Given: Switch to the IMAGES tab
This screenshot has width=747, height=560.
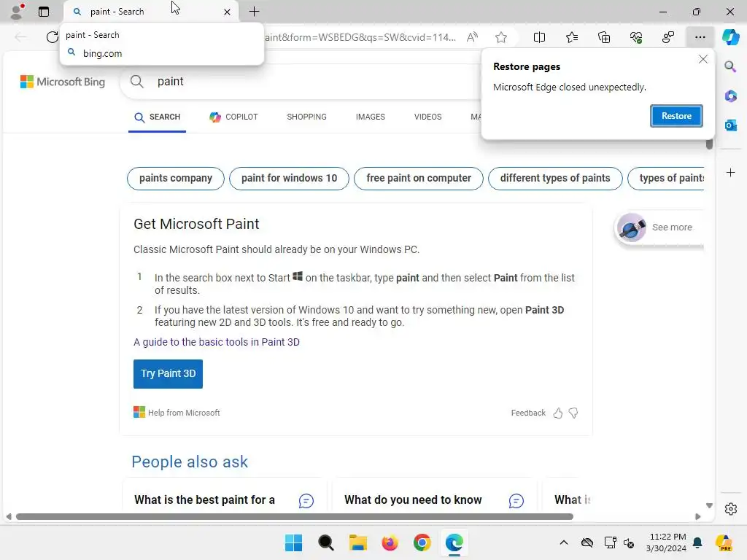Looking at the screenshot, I should 370,117.
